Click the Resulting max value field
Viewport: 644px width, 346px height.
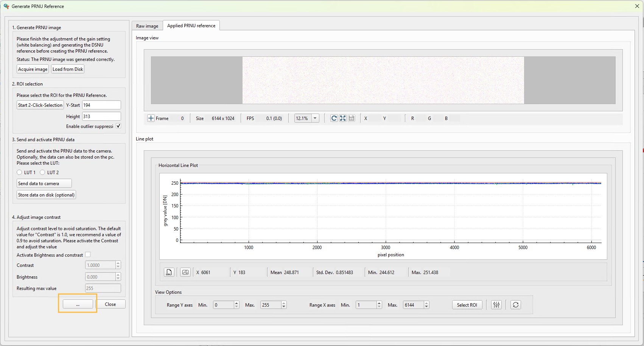(x=103, y=288)
